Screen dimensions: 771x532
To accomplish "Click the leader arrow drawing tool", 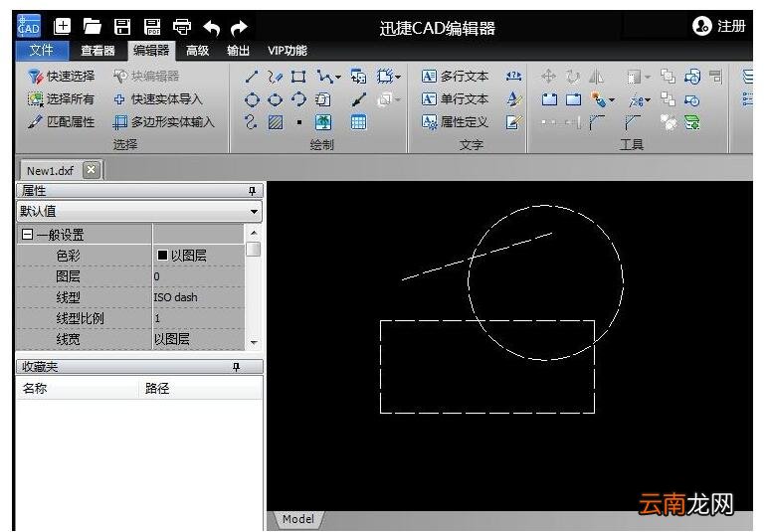I will [358, 99].
